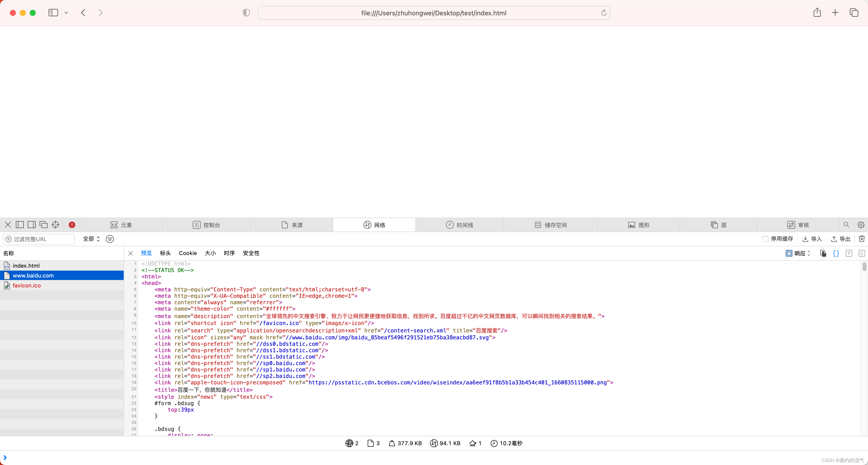Expand Safari sidebar options chevron
This screenshot has height=465, width=868.
(x=66, y=13)
